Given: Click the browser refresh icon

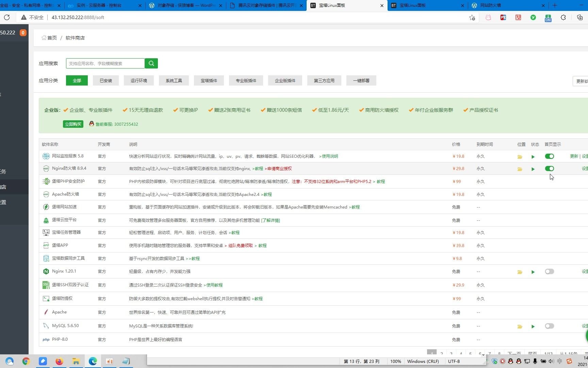Looking at the screenshot, I should 7,17.
